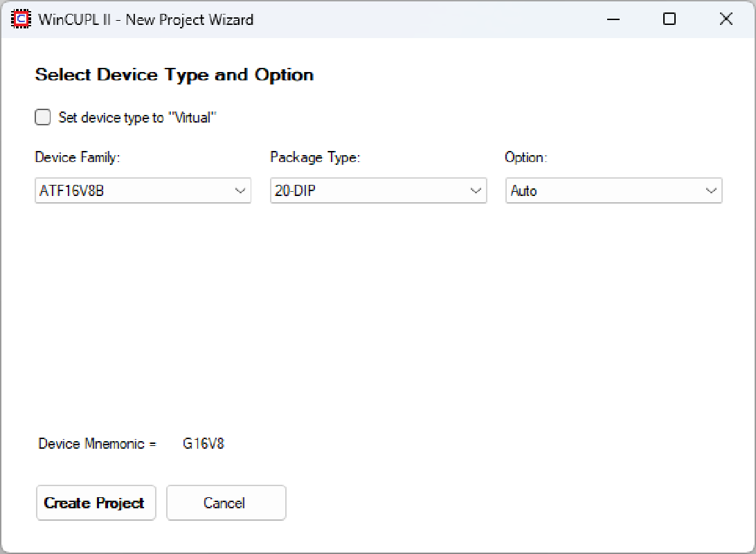The width and height of the screenshot is (756, 554).
Task: Click the "Package Type:" label
Action: [315, 158]
